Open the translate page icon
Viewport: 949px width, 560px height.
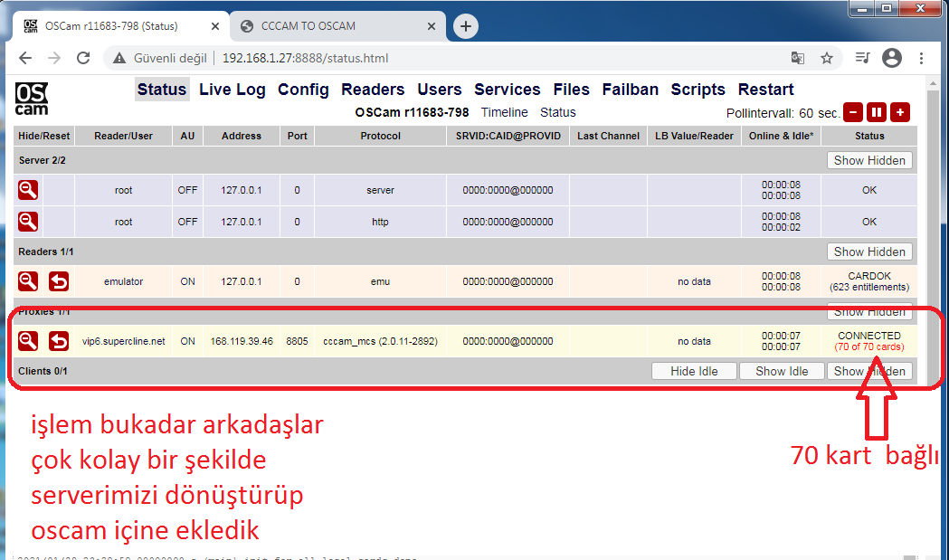(x=798, y=58)
